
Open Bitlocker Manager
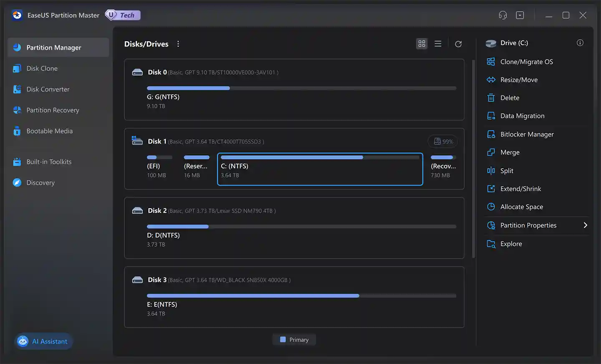(527, 134)
